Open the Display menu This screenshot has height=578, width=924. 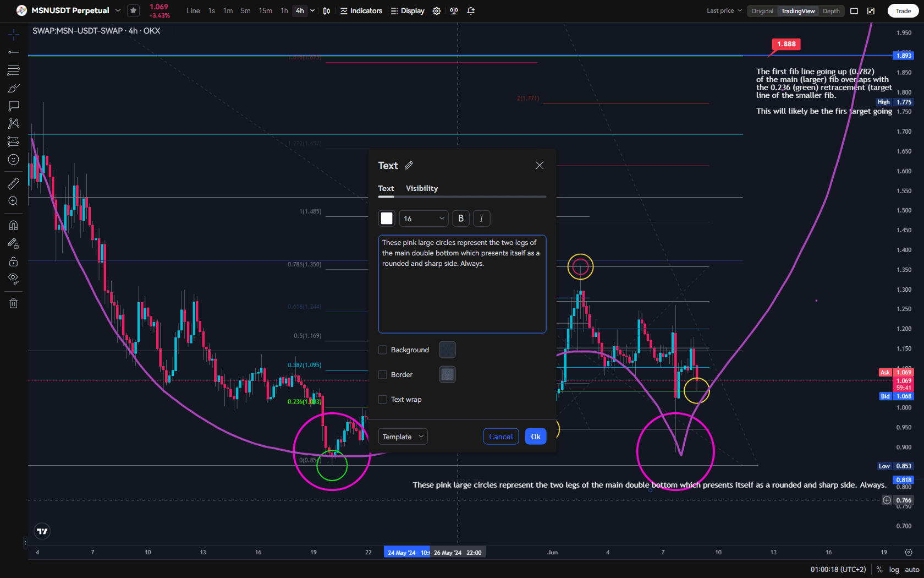click(408, 11)
